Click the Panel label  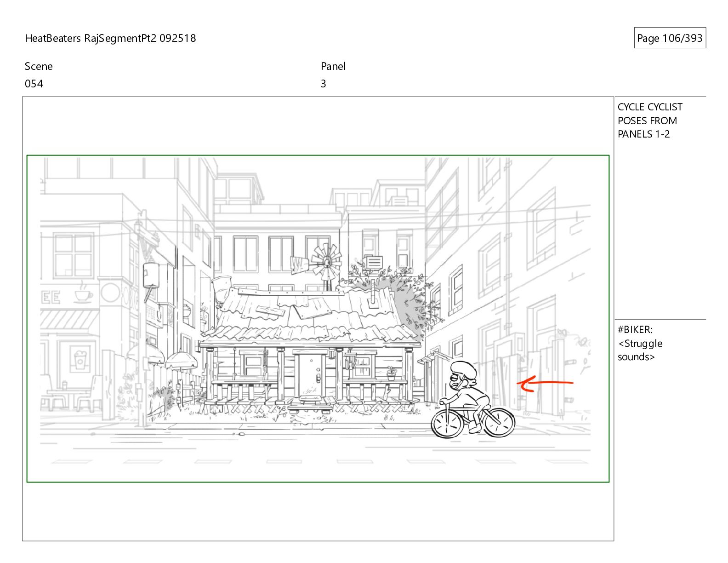tap(333, 66)
